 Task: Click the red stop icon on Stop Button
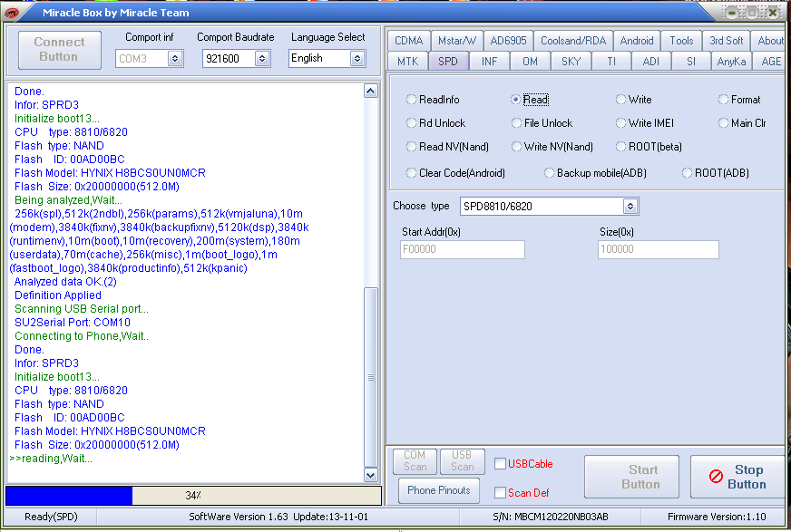tap(716, 476)
